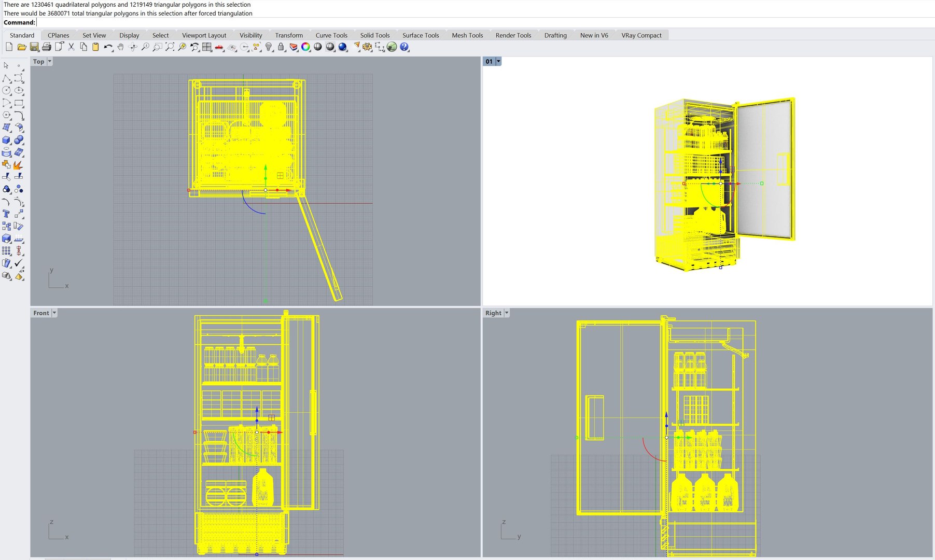
Task: Click the Front viewport title label
Action: tap(41, 313)
